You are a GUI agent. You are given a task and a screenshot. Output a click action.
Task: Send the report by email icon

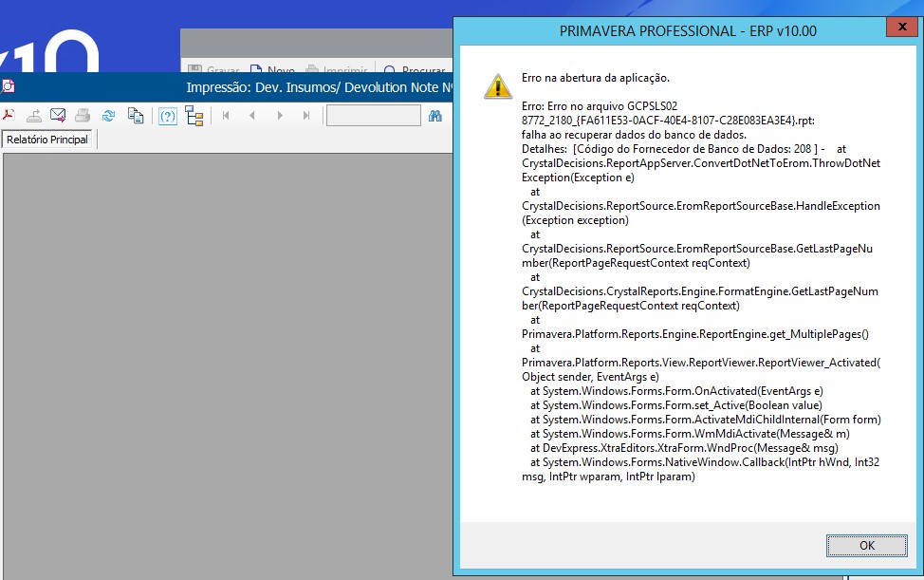click(58, 116)
